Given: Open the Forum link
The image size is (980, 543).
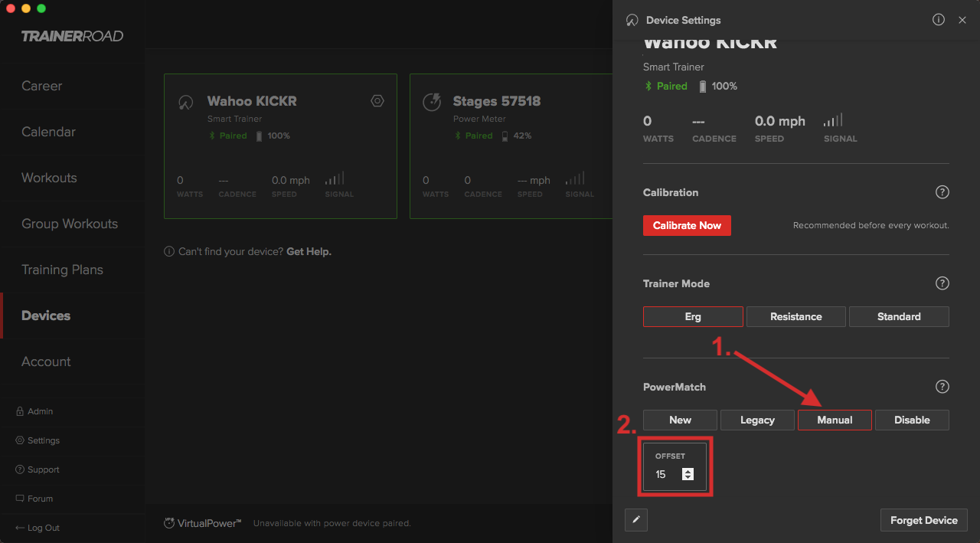Looking at the screenshot, I should tap(40, 499).
